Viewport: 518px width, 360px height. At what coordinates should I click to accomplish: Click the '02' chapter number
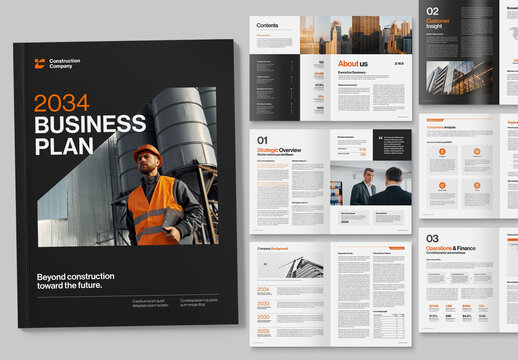[x=432, y=11]
